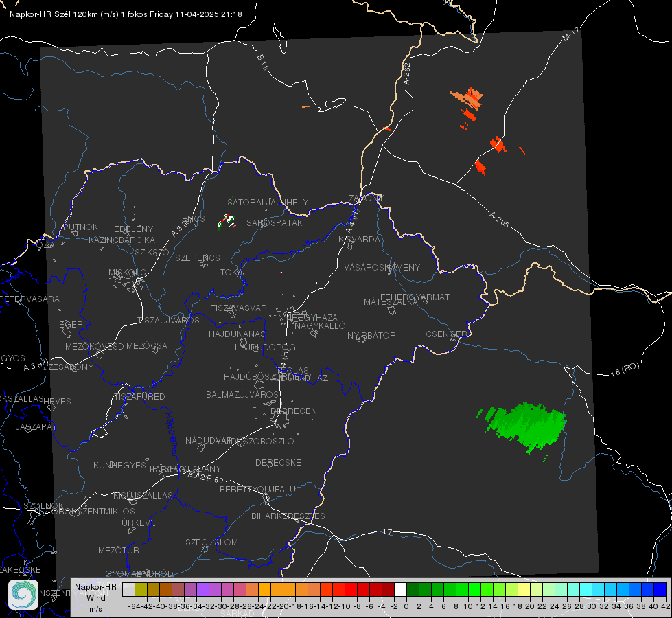Click the MISKOLC city label
The height and width of the screenshot is (618, 672).
coord(127,273)
